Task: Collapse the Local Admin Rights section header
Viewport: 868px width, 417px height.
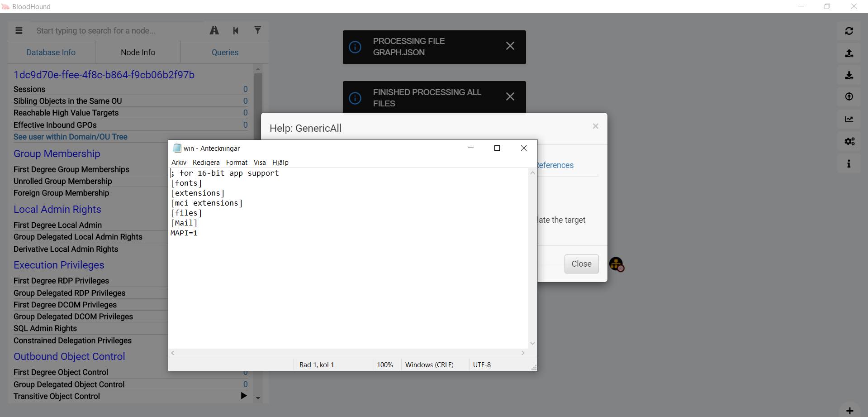Action: pyautogui.click(x=57, y=209)
